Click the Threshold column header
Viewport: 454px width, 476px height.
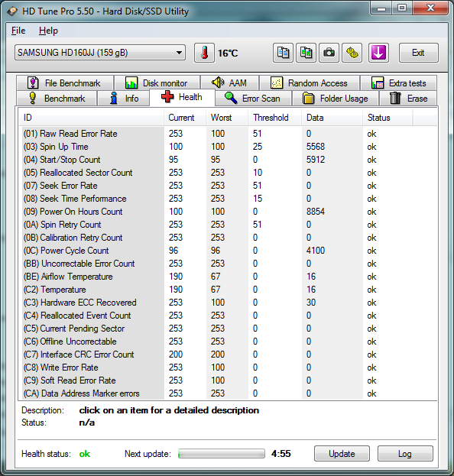[x=271, y=118]
